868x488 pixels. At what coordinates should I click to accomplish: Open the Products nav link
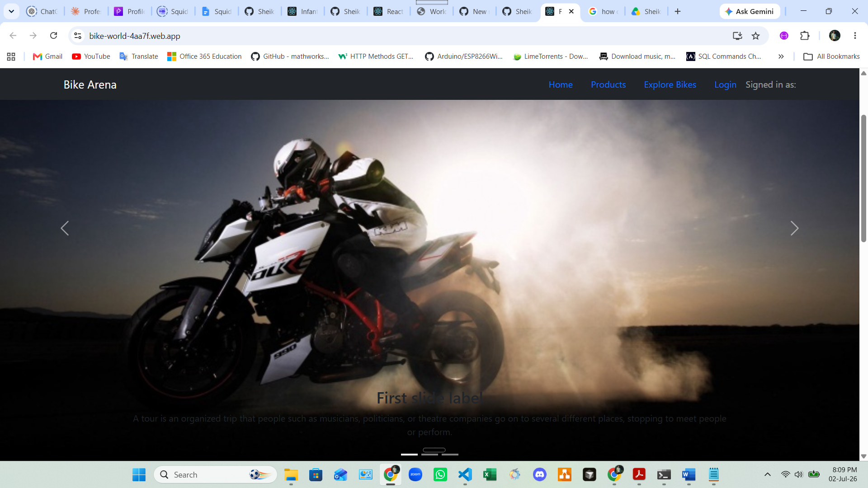[608, 84]
